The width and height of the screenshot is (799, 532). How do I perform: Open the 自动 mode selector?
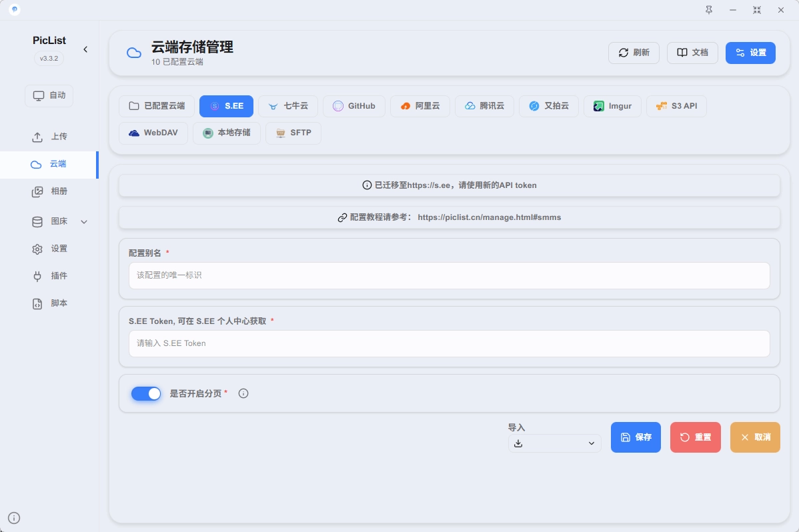pos(49,96)
